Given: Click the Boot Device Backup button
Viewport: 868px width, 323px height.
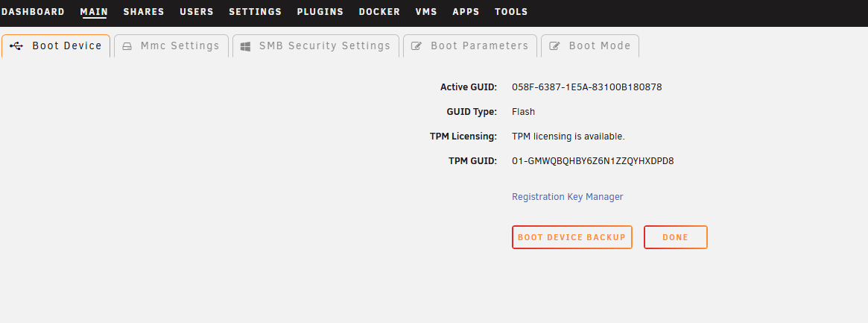Looking at the screenshot, I should (572, 237).
